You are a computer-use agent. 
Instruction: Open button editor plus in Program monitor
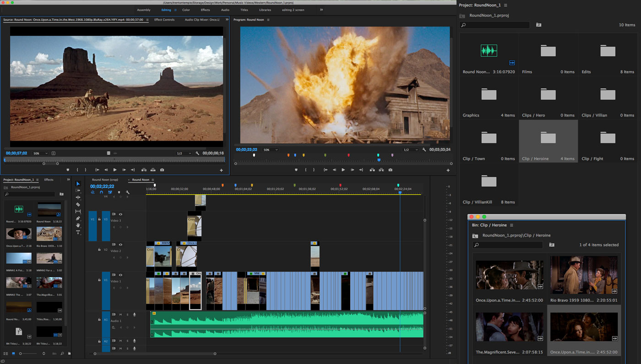[448, 170]
